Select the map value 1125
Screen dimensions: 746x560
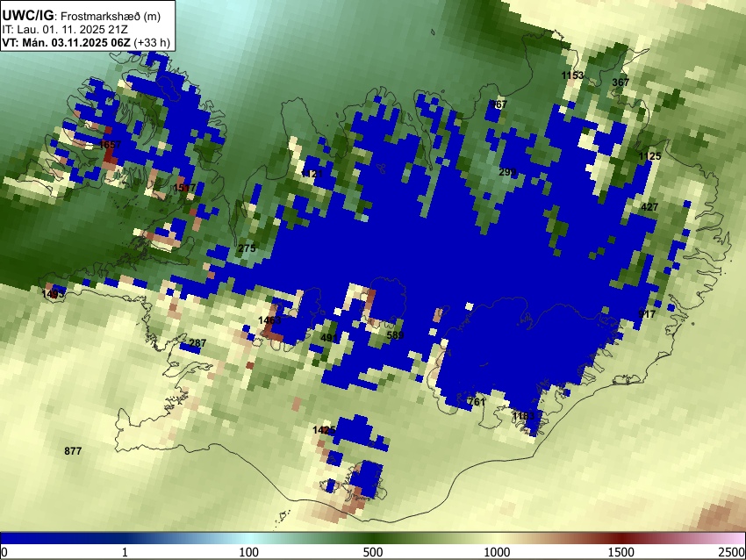point(649,156)
